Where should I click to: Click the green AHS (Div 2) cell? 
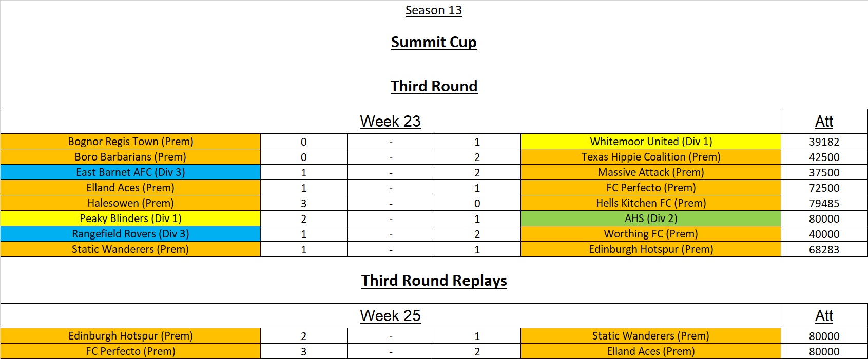[650, 218]
